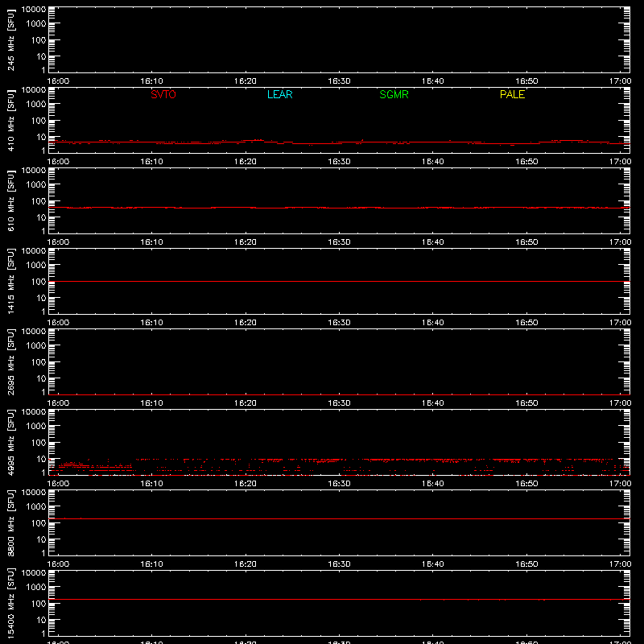Click 16:00 tick under the 610 MHz panel

pyautogui.click(x=58, y=242)
